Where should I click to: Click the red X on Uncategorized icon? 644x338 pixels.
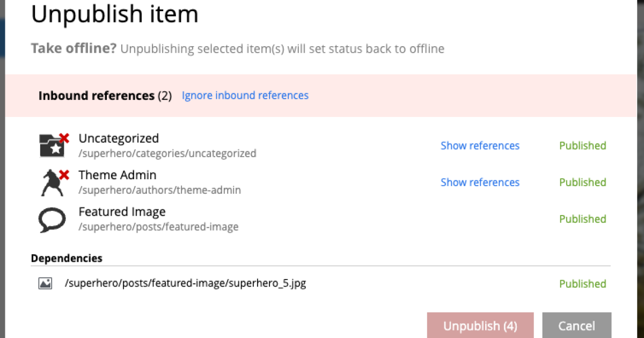[x=64, y=138]
